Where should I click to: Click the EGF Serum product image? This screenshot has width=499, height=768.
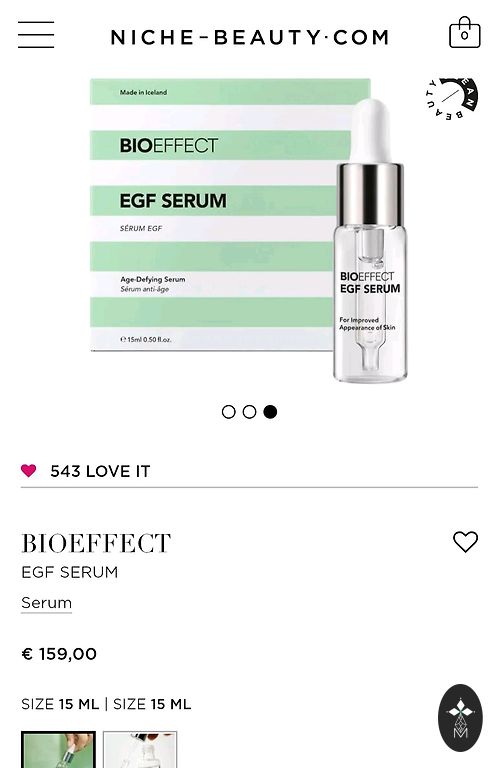(249, 230)
